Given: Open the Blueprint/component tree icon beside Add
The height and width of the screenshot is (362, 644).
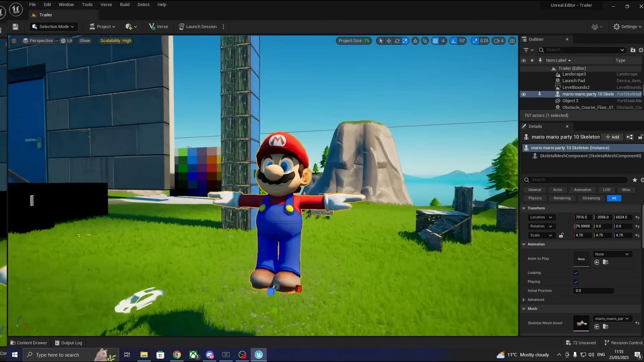Looking at the screenshot, I should click(630, 137).
